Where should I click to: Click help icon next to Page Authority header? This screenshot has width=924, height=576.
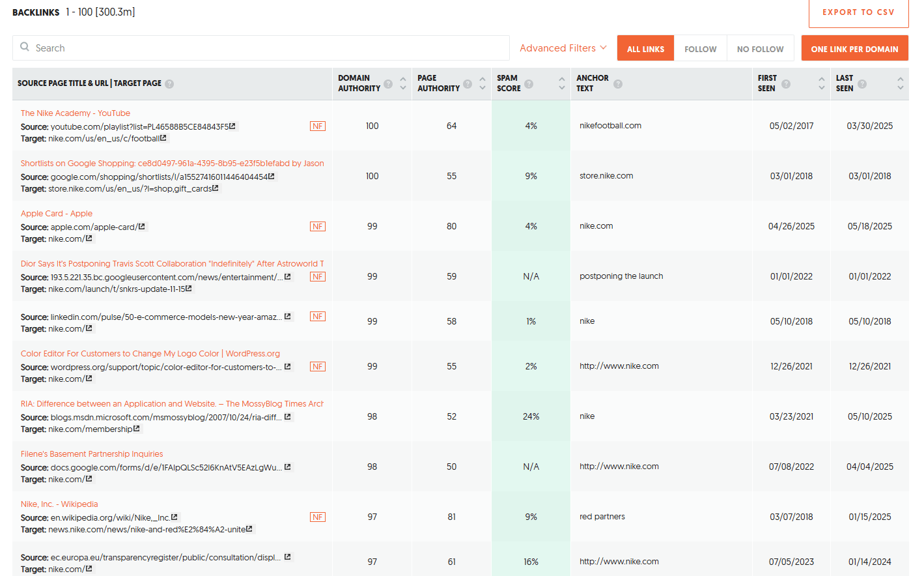pos(467,84)
